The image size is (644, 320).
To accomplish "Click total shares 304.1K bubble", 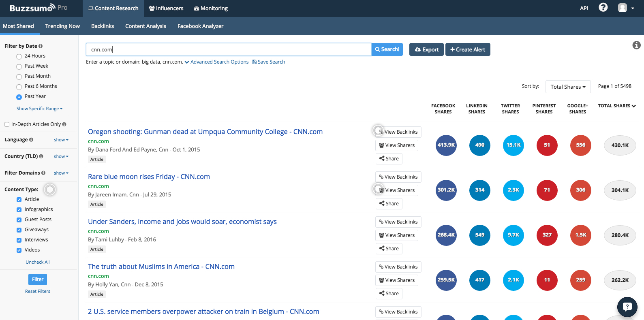I will [620, 190].
